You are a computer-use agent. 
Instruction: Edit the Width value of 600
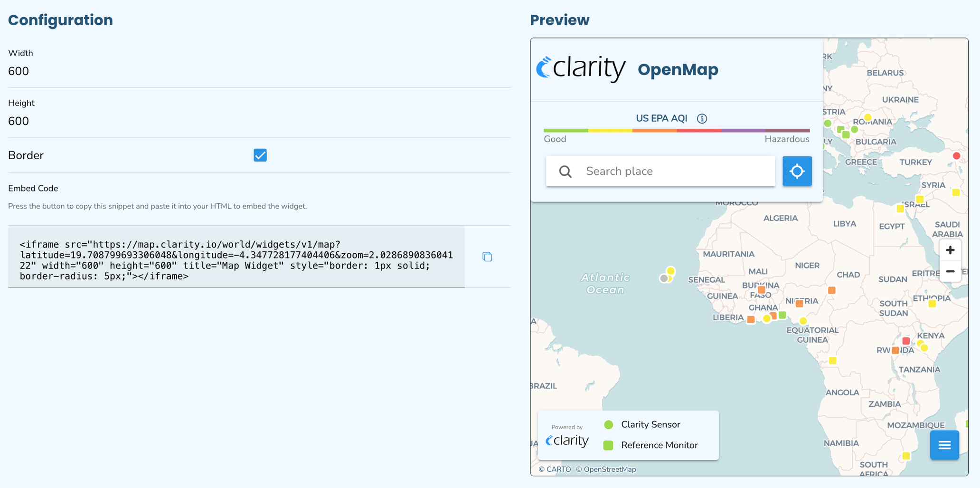point(19,71)
